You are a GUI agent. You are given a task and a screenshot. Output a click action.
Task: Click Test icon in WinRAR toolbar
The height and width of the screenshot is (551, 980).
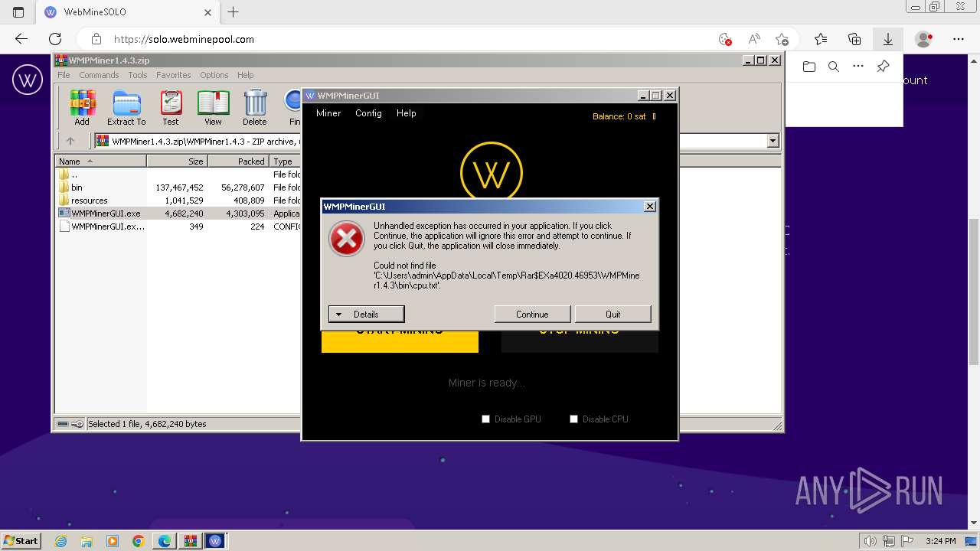click(x=171, y=108)
